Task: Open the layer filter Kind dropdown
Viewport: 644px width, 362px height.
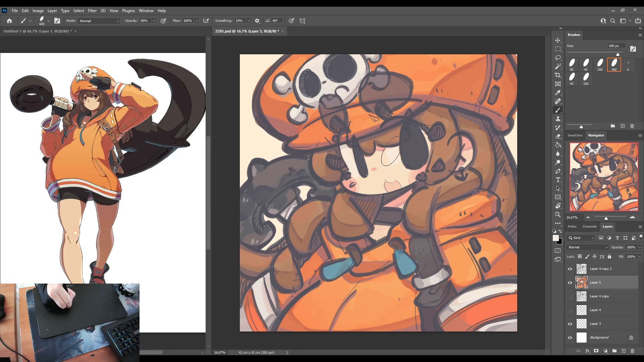Action: (581, 238)
